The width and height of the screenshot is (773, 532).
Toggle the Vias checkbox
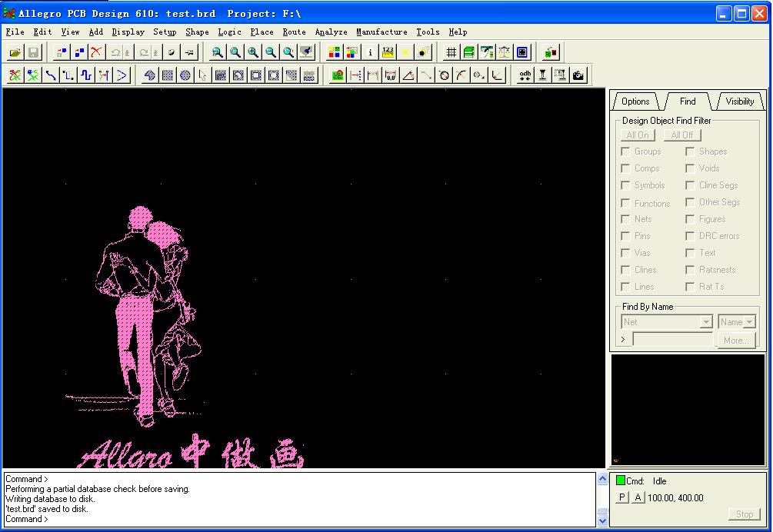[625, 253]
